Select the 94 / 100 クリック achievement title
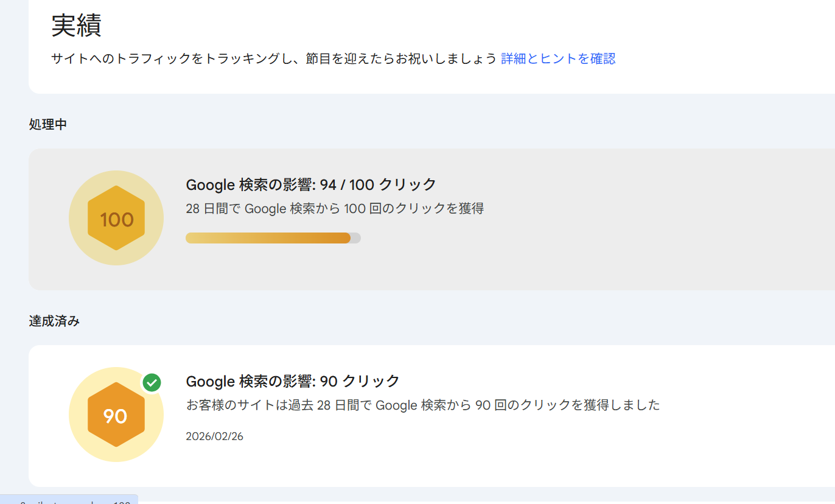The image size is (835, 504). pos(311,184)
